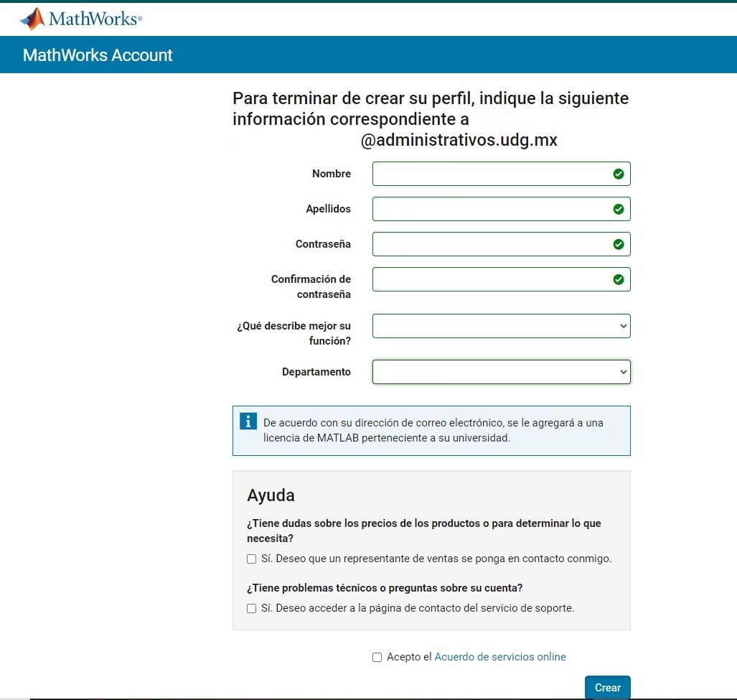Viewport: 737px width, 700px height.
Task: Expand the Departamento dropdown
Action: tap(501, 372)
